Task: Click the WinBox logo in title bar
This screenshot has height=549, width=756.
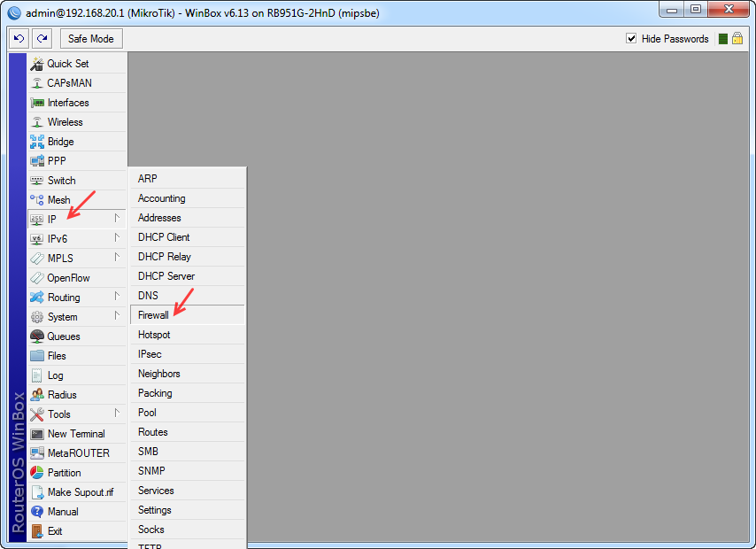Action: point(14,12)
